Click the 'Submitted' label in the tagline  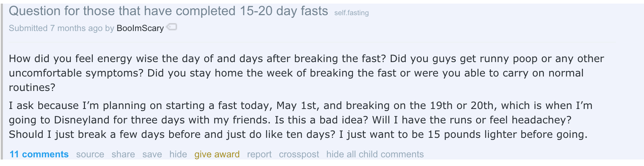28,28
